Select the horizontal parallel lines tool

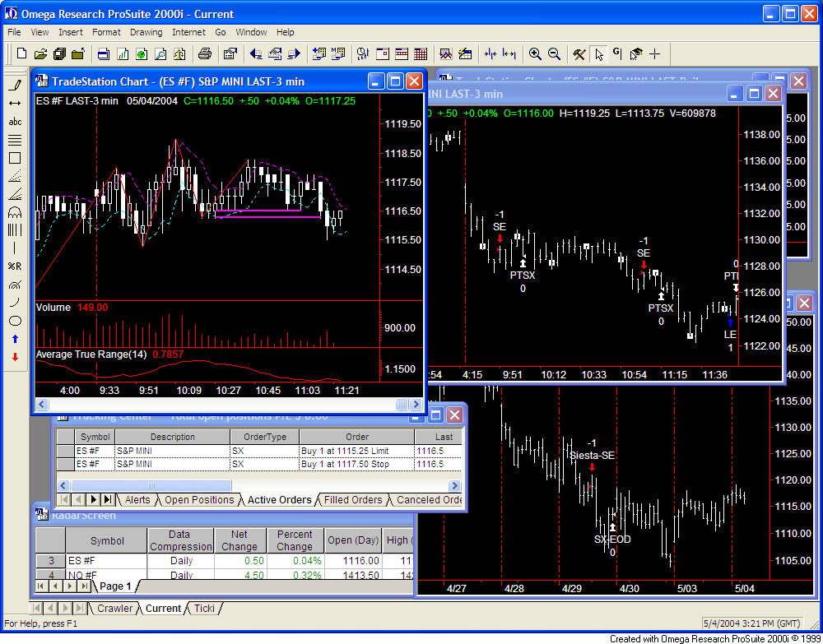pos(15,140)
